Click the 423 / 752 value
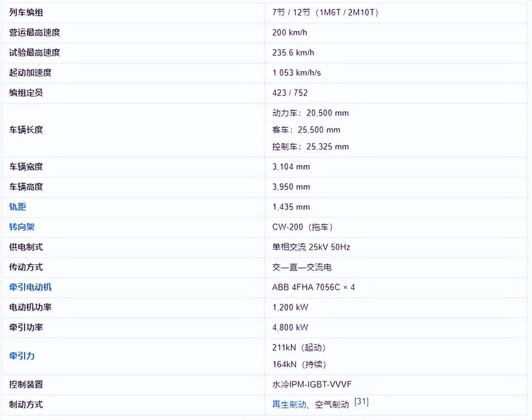Image resolution: width=532 pixels, height=420 pixels. pyautogui.click(x=290, y=93)
